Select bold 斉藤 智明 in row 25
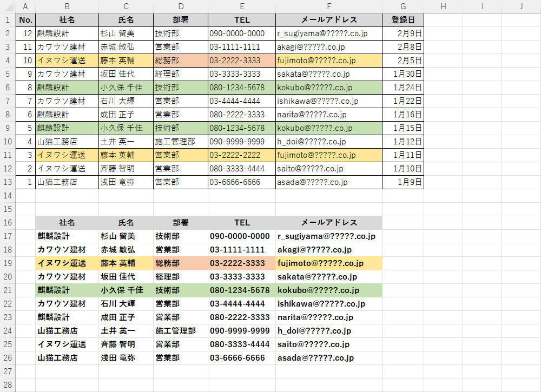541x392 pixels. (126, 344)
